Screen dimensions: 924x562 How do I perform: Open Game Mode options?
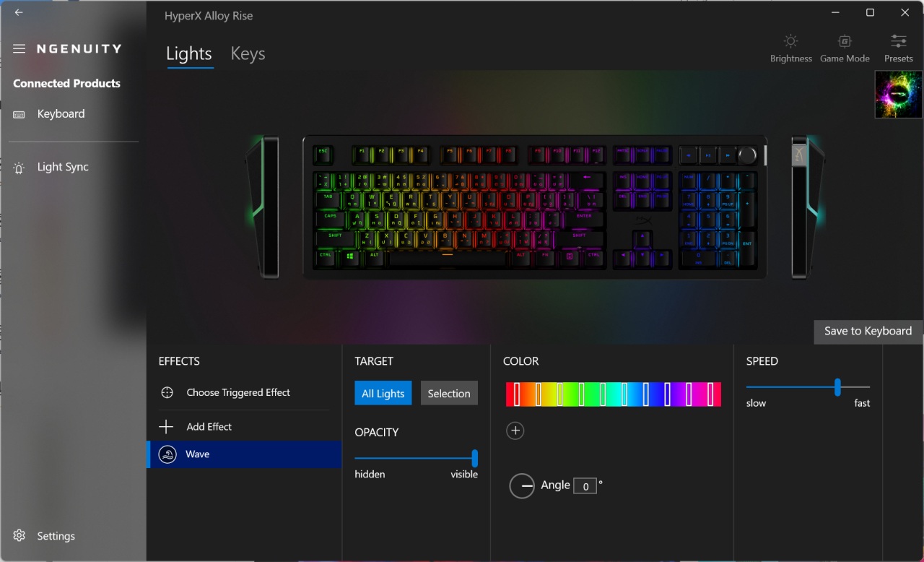click(x=845, y=48)
